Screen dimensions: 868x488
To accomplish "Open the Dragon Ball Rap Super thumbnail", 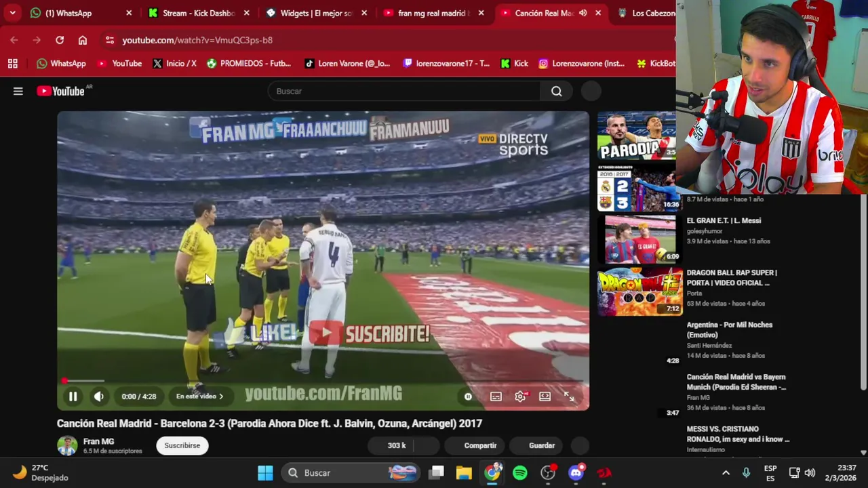I will coord(639,291).
